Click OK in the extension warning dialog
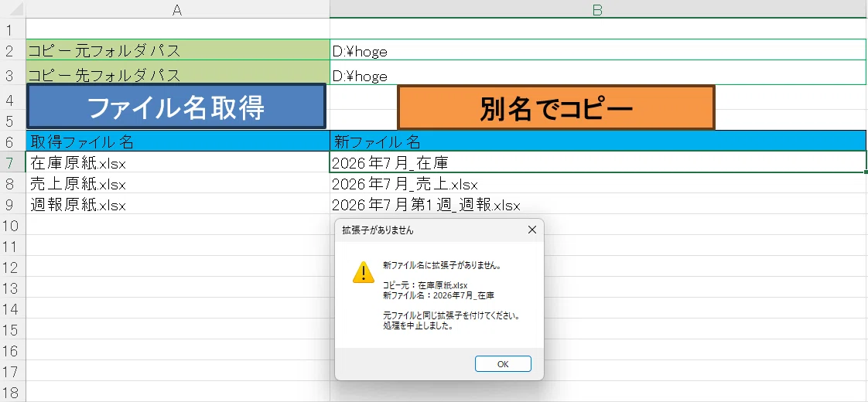This screenshot has width=868, height=402. 503,364
